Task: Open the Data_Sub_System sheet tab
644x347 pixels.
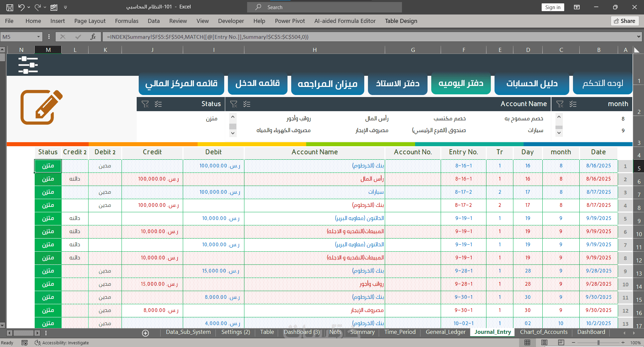Action: [x=188, y=332]
